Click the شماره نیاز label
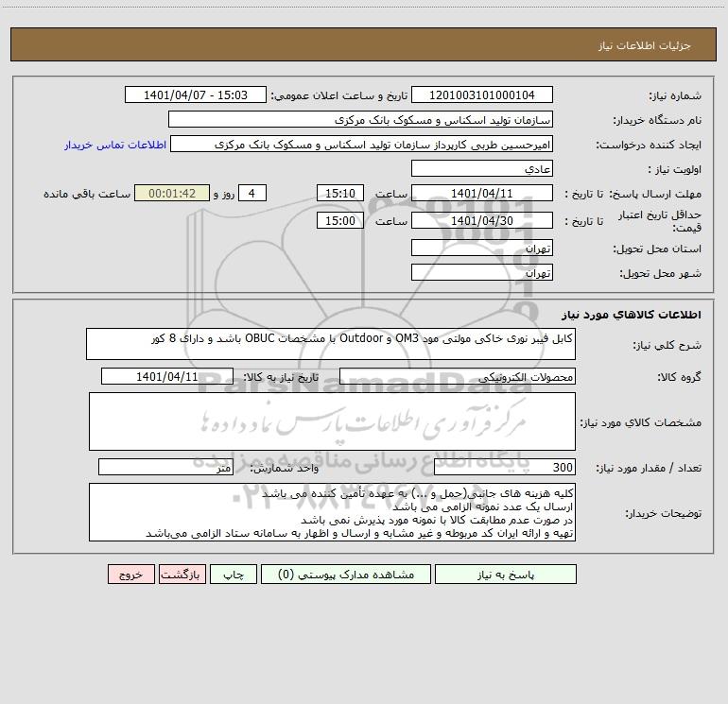728x704 pixels. (675, 95)
